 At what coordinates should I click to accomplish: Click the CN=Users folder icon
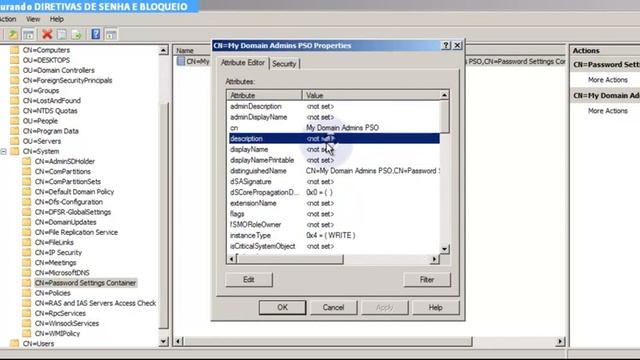(15, 343)
